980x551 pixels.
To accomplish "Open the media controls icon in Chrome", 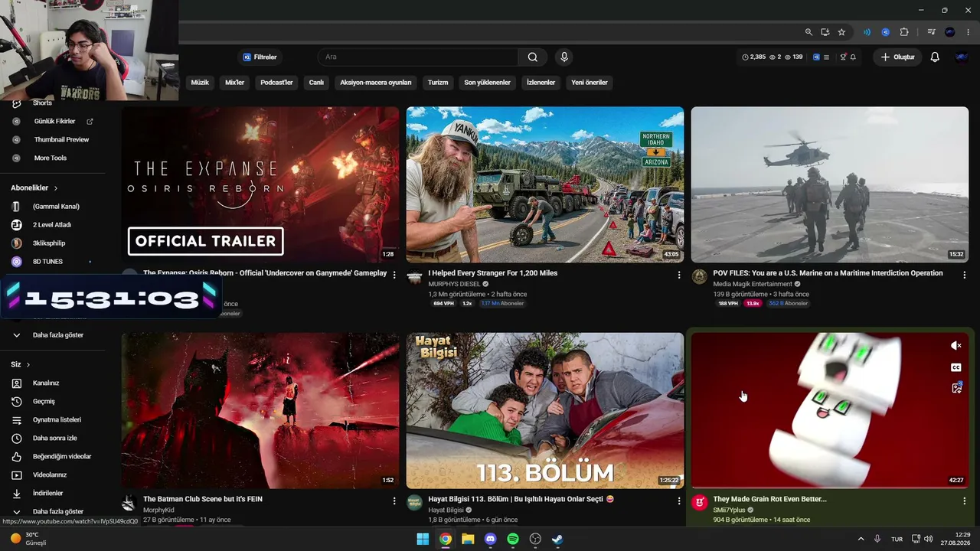I will coord(931,32).
